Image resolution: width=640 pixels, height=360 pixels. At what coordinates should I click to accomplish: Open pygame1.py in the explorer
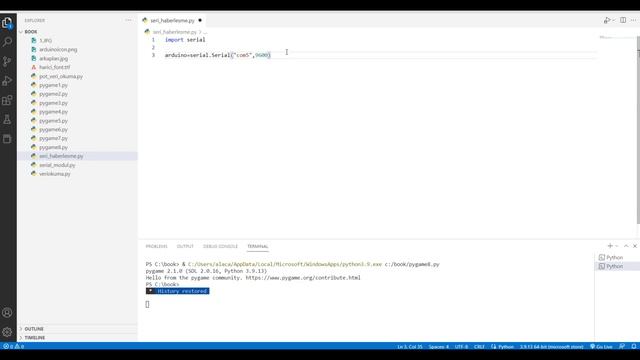click(53, 85)
